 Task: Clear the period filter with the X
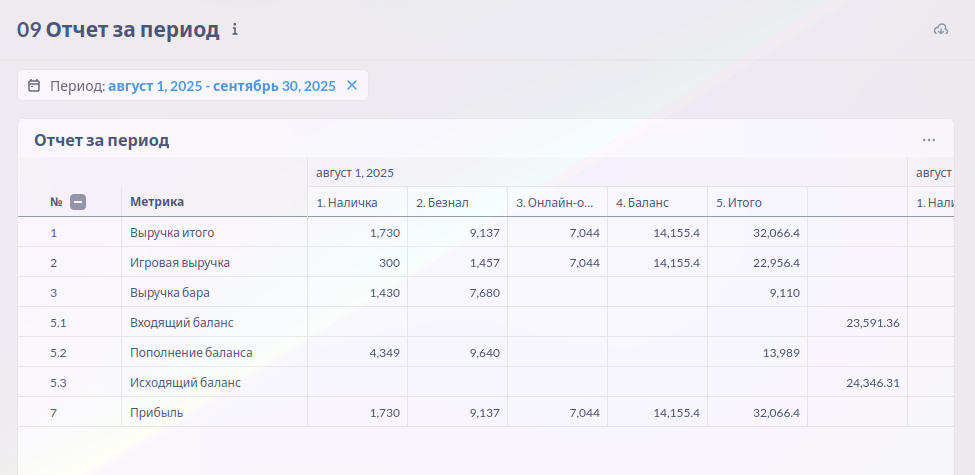coord(352,86)
